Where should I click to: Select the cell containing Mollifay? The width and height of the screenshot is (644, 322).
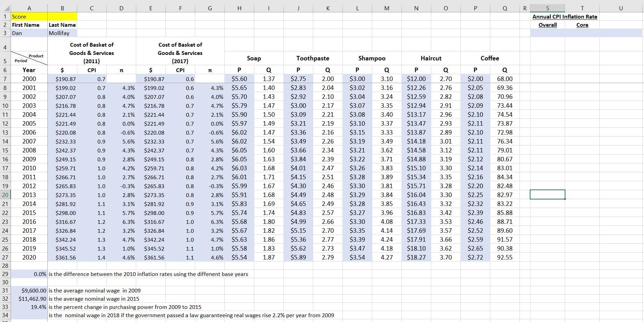[62, 33]
